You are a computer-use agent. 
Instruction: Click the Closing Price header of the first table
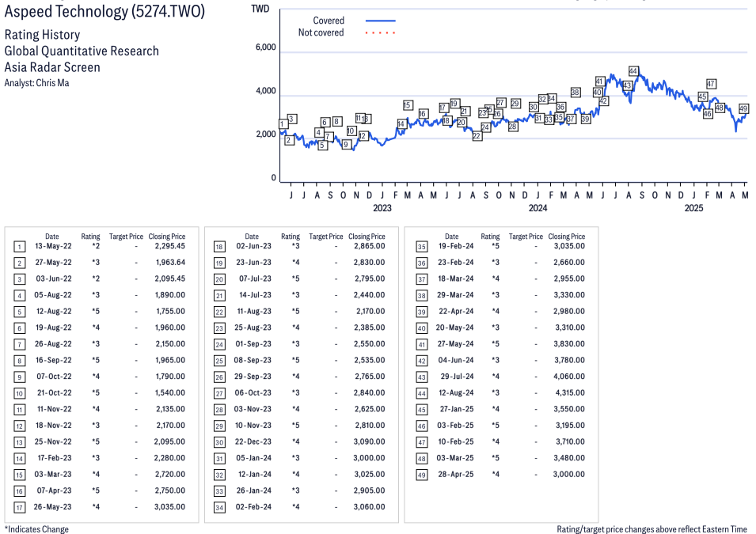tap(167, 237)
